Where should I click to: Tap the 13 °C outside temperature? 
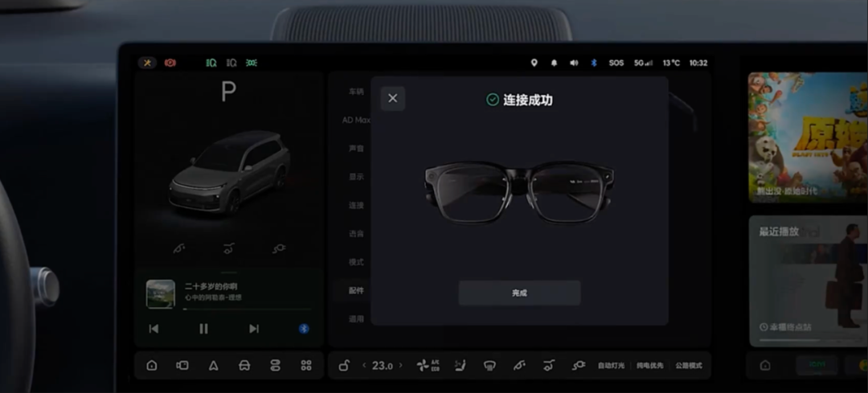coord(671,63)
